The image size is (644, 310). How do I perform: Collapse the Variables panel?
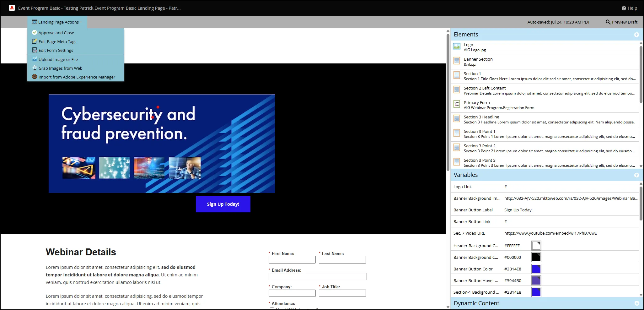tap(636, 175)
